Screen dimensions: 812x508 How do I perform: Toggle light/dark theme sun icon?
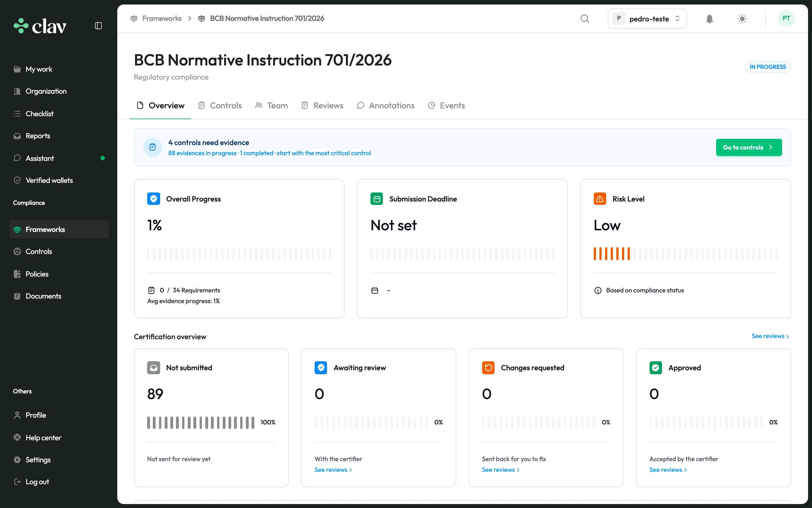[x=742, y=19]
